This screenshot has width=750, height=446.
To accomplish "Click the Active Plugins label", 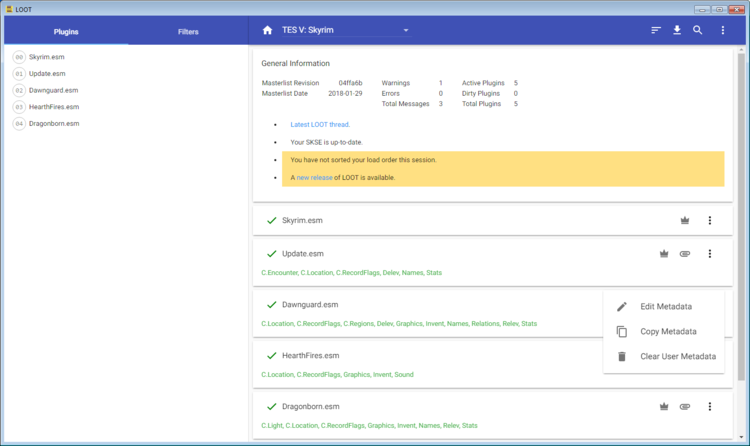I will point(483,83).
